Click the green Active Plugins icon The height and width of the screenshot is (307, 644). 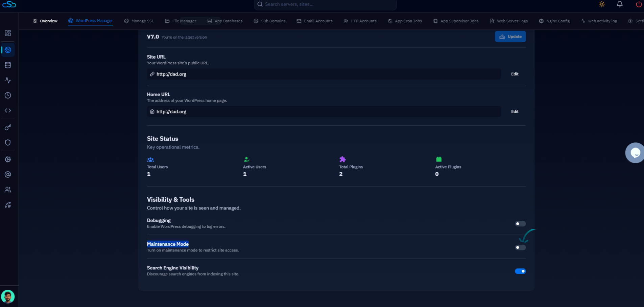(439, 159)
